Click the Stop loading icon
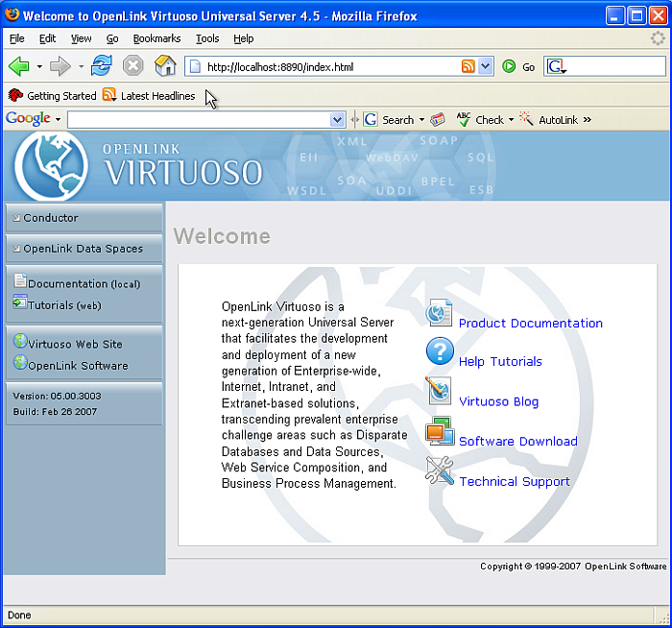Viewport: 672px width, 628px height. [132, 66]
